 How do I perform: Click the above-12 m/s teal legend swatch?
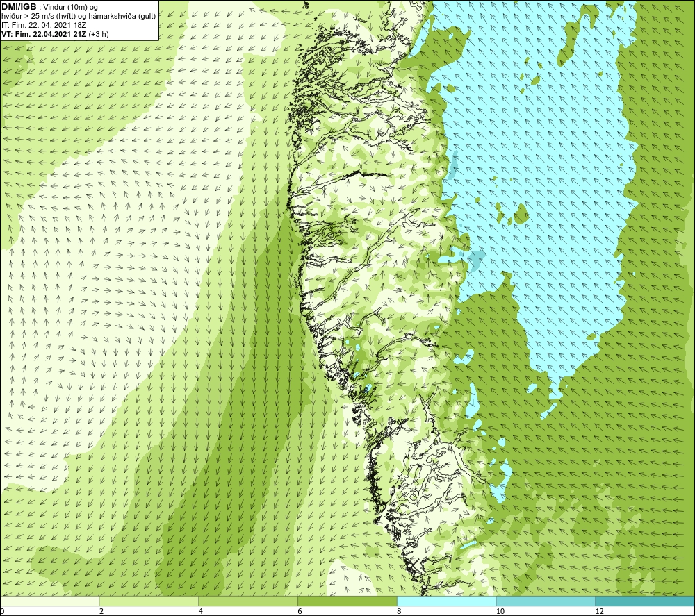coord(646,601)
